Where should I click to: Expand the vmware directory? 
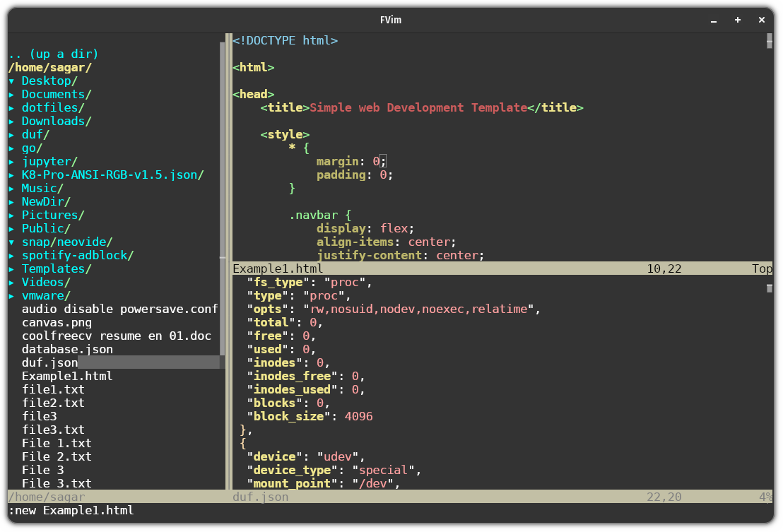[44, 295]
